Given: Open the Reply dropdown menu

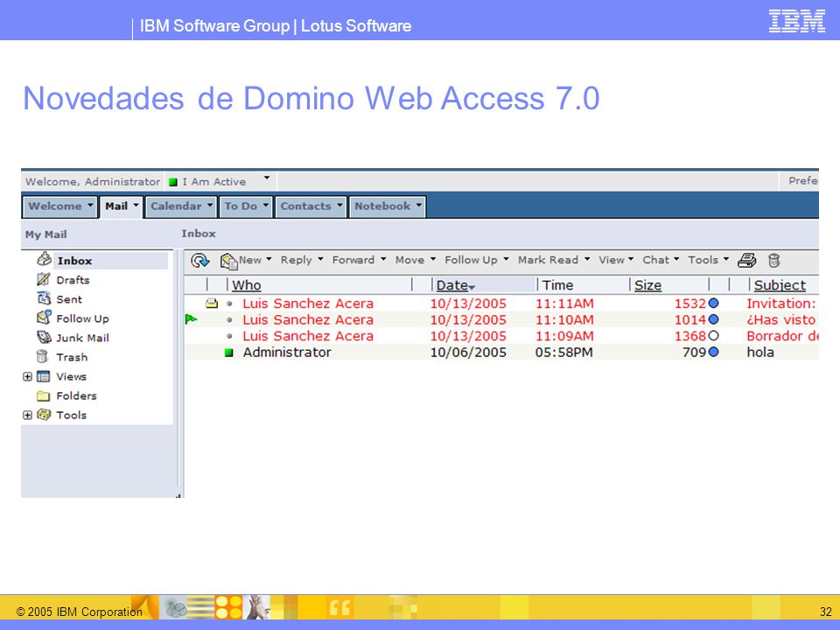Looking at the screenshot, I should tap(320, 259).
